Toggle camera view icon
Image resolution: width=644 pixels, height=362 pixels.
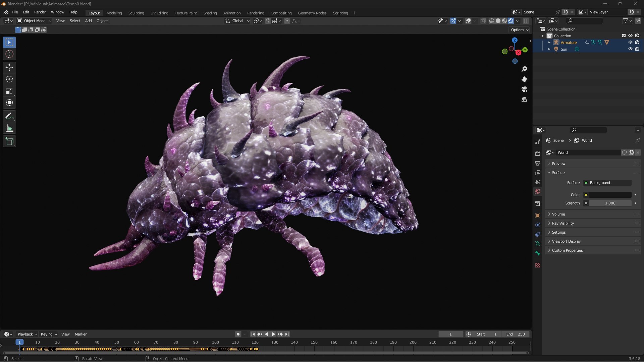524,89
